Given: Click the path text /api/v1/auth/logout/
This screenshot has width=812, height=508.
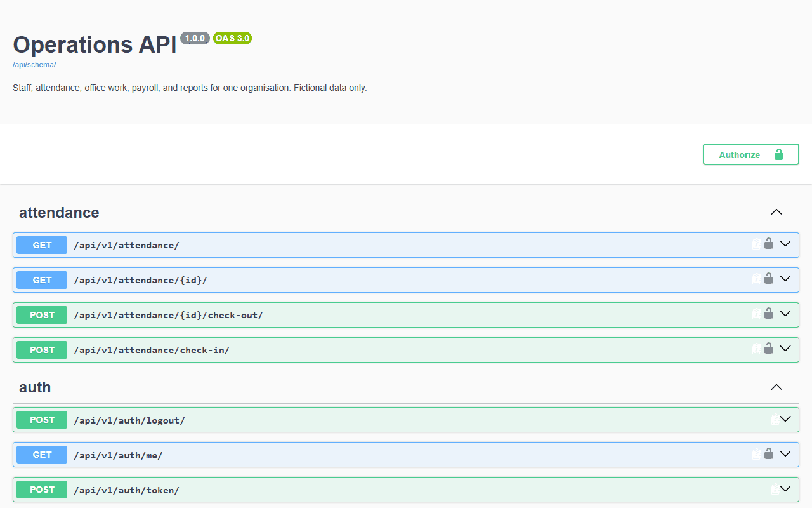Looking at the screenshot, I should coord(129,420).
